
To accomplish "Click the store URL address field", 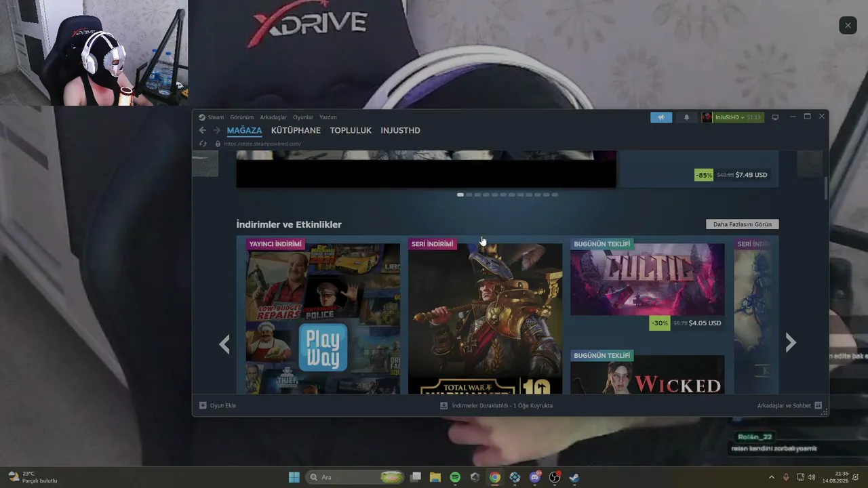I will (262, 144).
